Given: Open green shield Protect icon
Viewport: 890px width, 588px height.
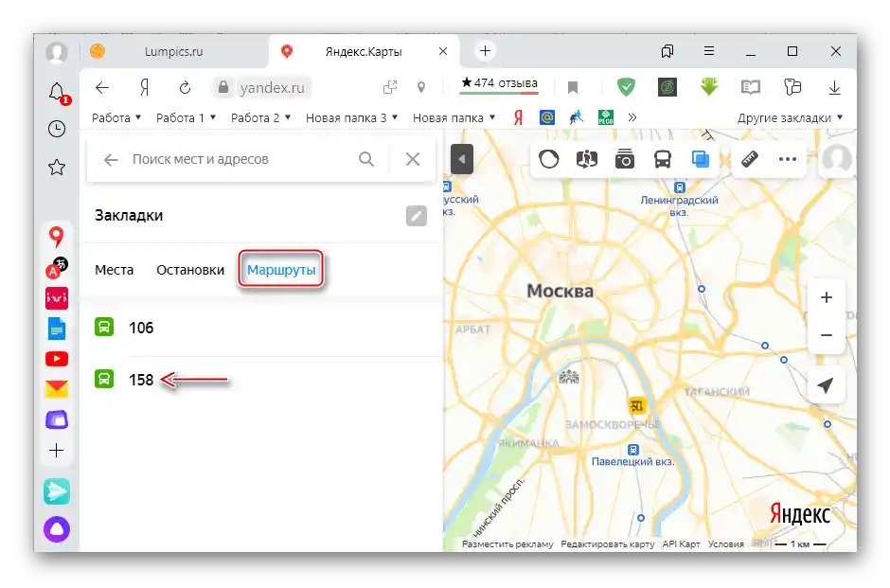Looking at the screenshot, I should 626,87.
